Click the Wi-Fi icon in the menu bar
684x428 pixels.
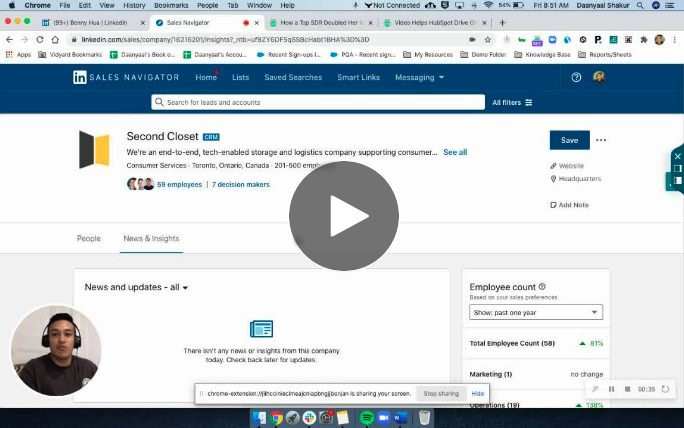pyautogui.click(x=488, y=5)
